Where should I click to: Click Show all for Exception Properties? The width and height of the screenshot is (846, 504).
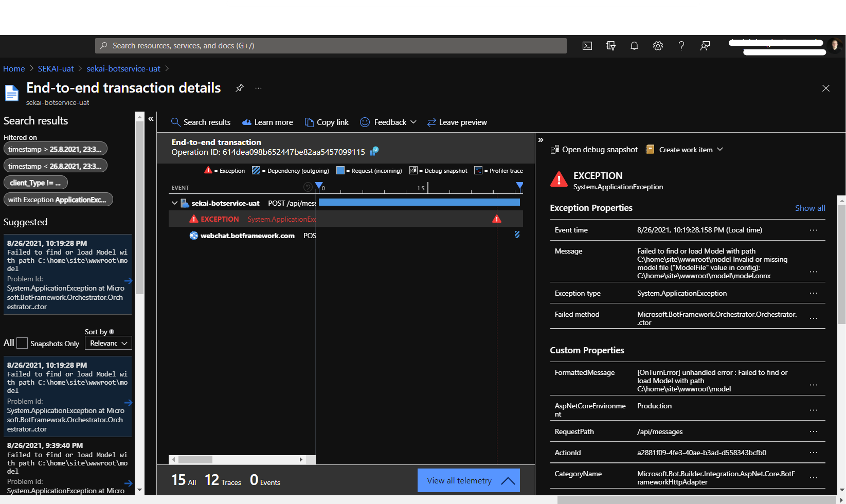coord(810,208)
